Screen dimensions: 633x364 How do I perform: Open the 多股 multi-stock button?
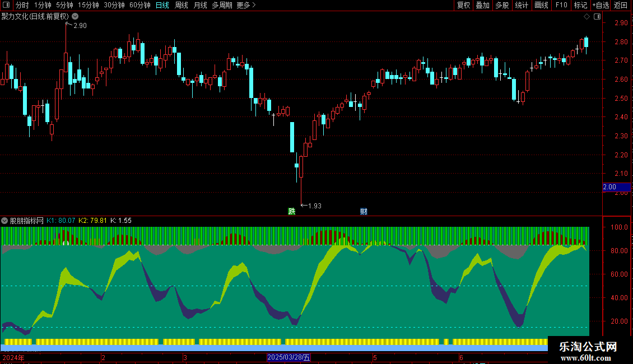tap(502, 5)
